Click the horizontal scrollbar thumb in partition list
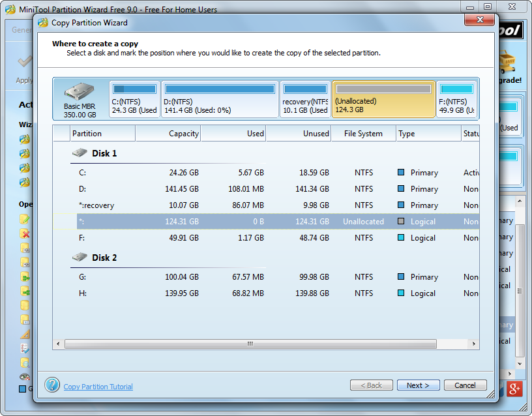532x416 pixels. pos(250,344)
